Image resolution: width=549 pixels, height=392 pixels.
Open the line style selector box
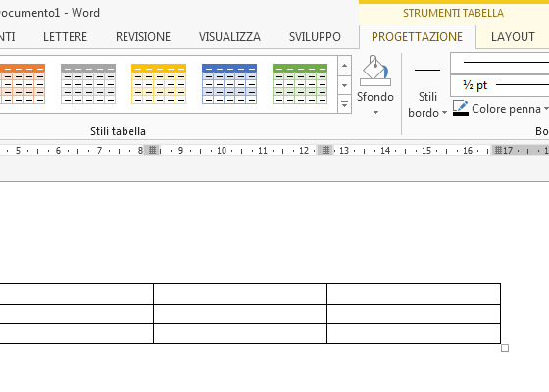pos(500,64)
